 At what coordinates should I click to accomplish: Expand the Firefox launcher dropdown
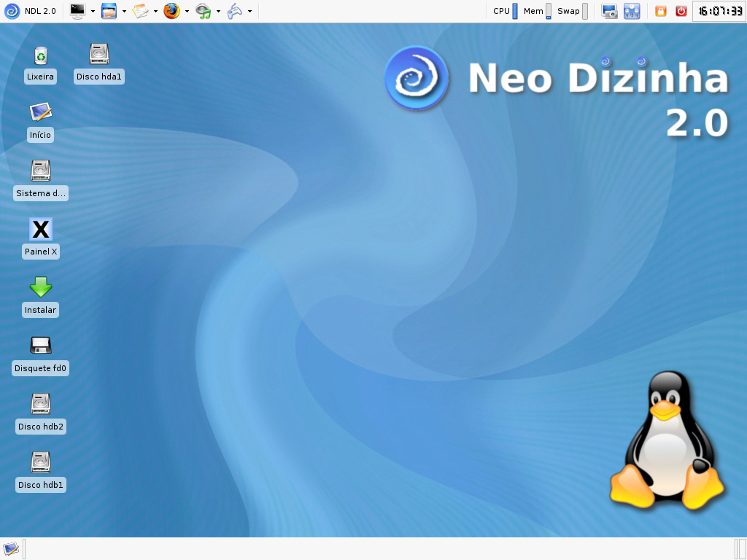187,10
